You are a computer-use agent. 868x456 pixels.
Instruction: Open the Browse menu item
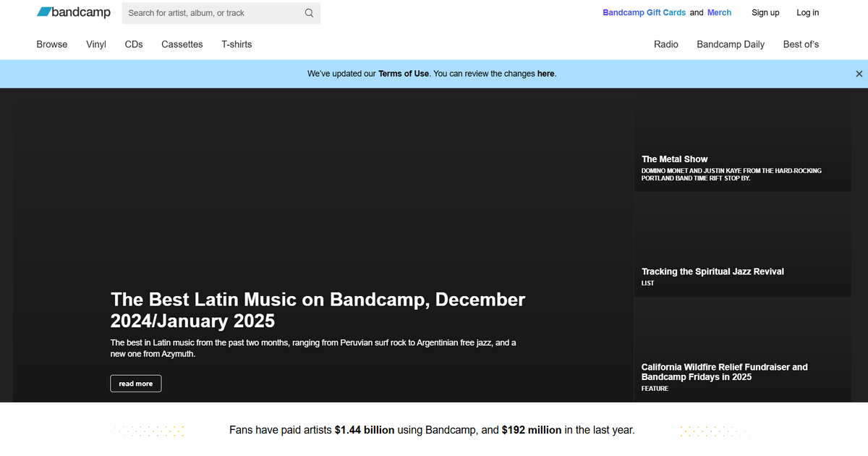pos(52,44)
